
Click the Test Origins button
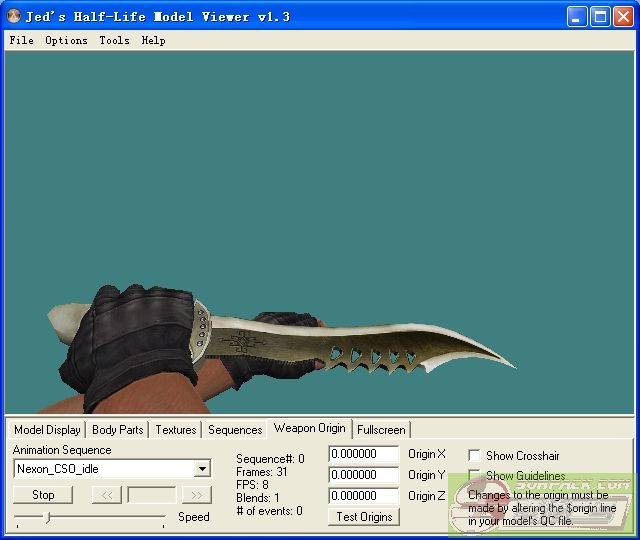(364, 517)
